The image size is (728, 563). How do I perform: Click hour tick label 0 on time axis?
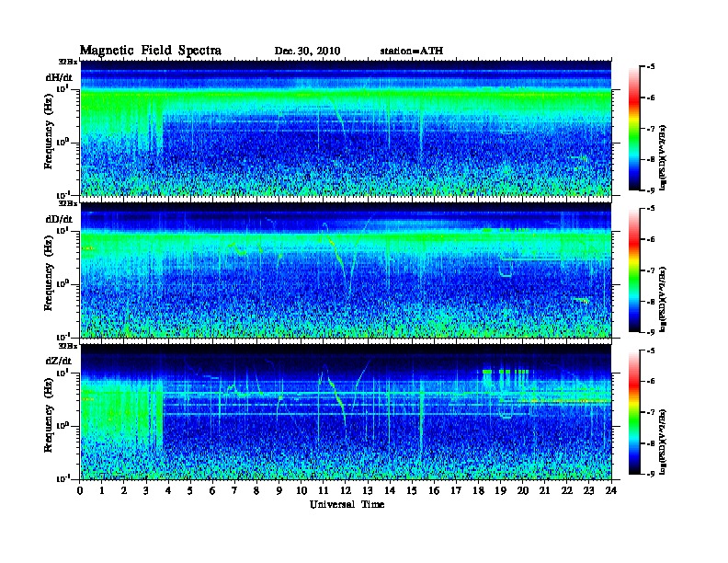(x=80, y=490)
